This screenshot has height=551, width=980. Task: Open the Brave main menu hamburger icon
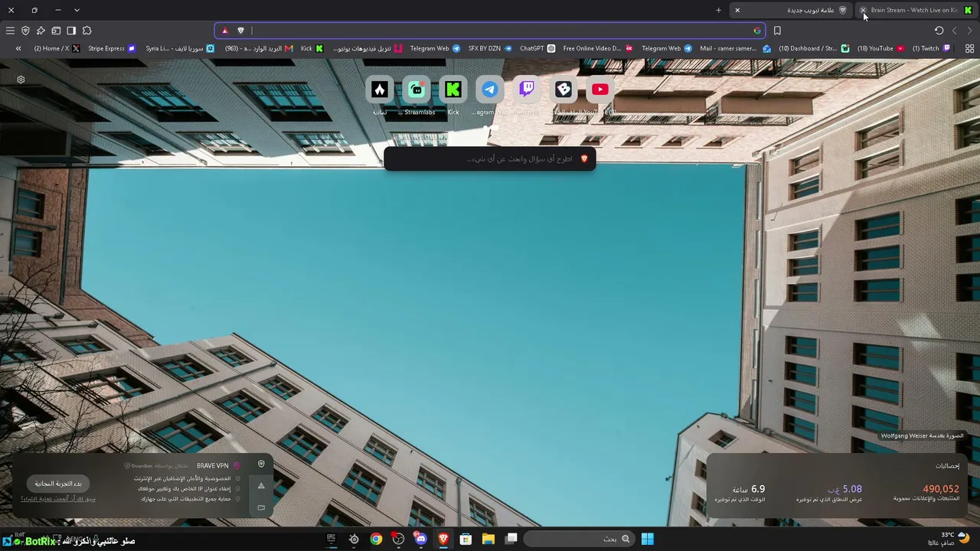pyautogui.click(x=10, y=31)
